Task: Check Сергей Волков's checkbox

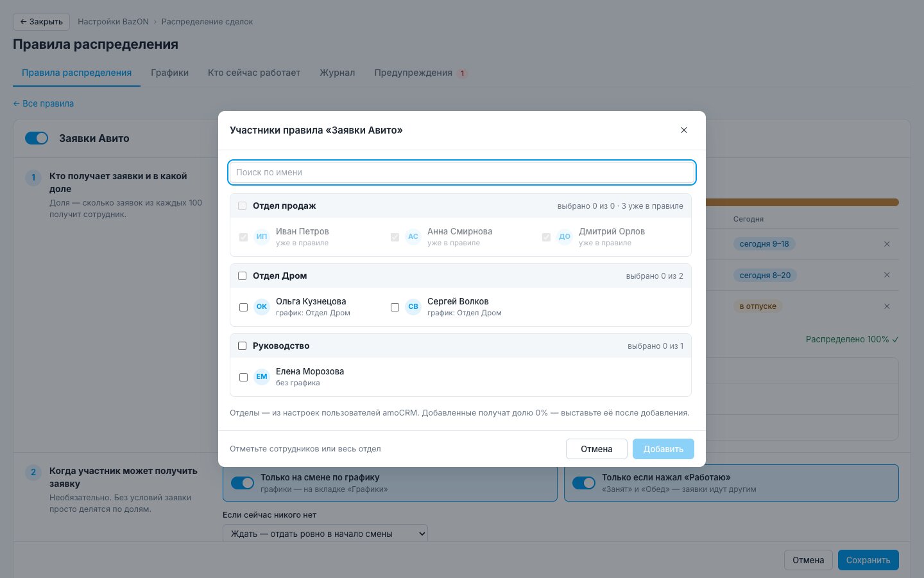Action: point(395,307)
